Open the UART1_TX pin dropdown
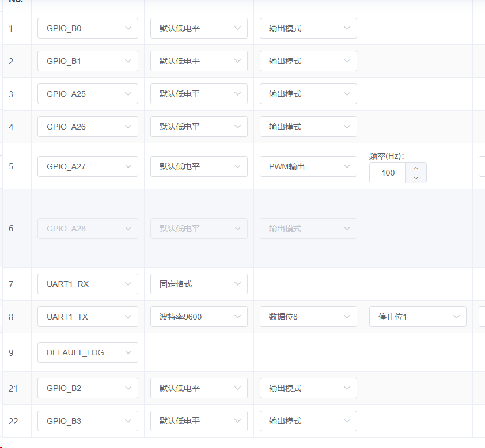Image resolution: width=485 pixels, height=448 pixels. click(88, 317)
